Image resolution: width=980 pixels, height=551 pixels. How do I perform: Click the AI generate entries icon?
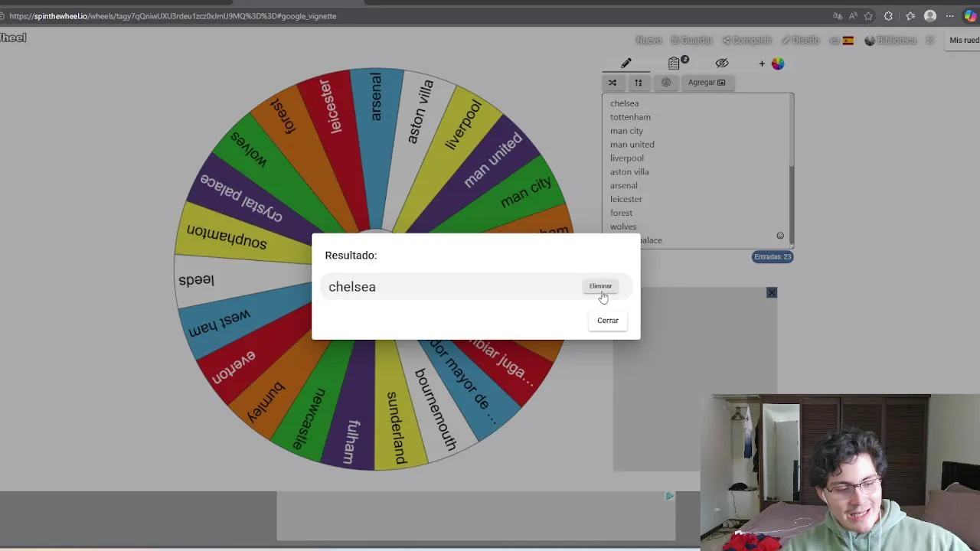click(x=666, y=83)
